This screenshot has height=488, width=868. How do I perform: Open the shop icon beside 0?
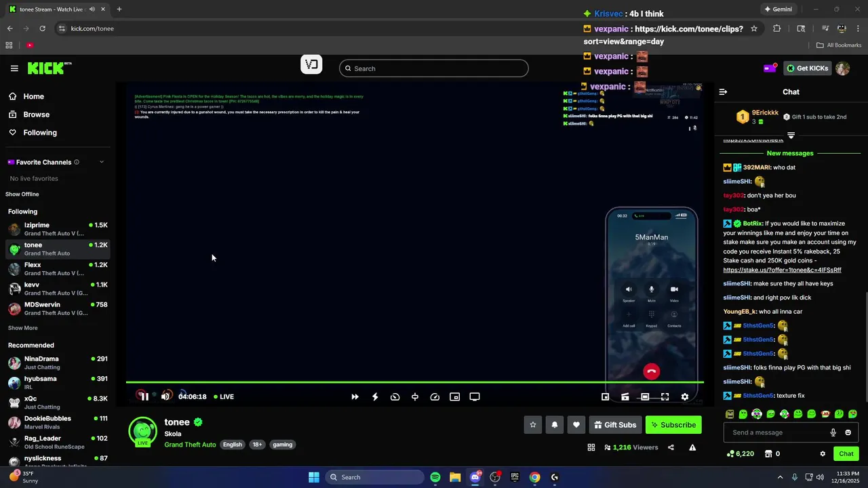768,453
